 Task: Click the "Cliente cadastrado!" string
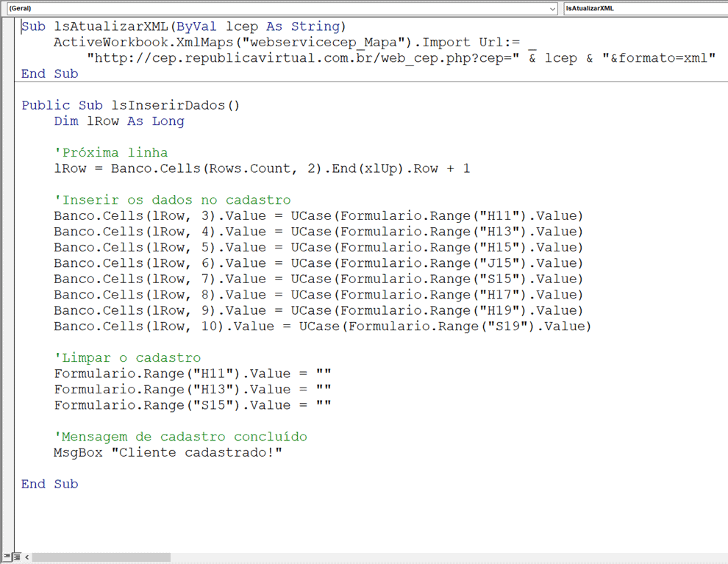196,453
